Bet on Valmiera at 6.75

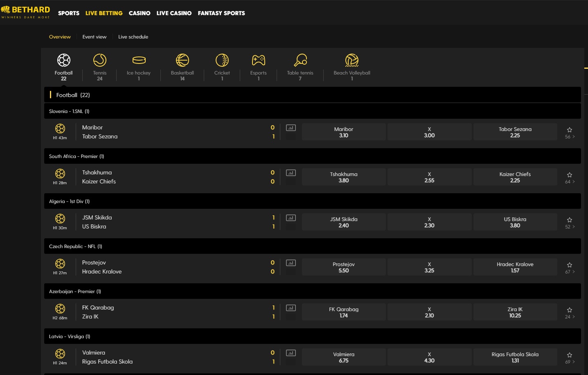pos(344,357)
